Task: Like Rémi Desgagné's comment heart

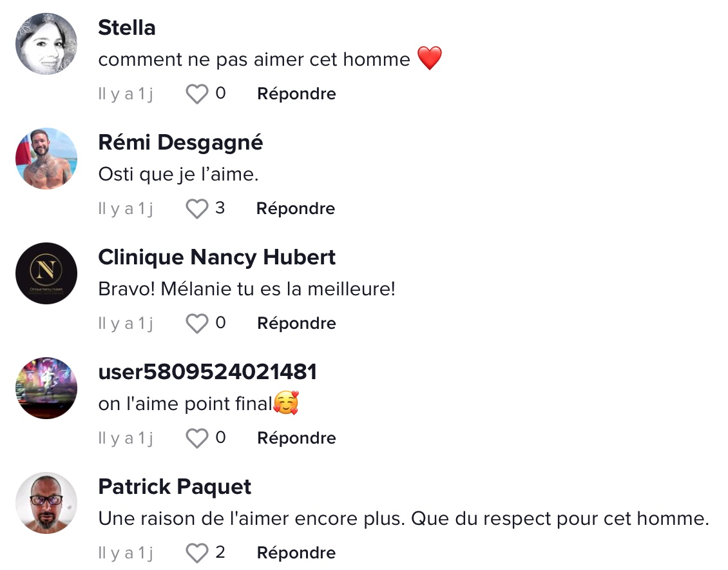Action: point(197,208)
